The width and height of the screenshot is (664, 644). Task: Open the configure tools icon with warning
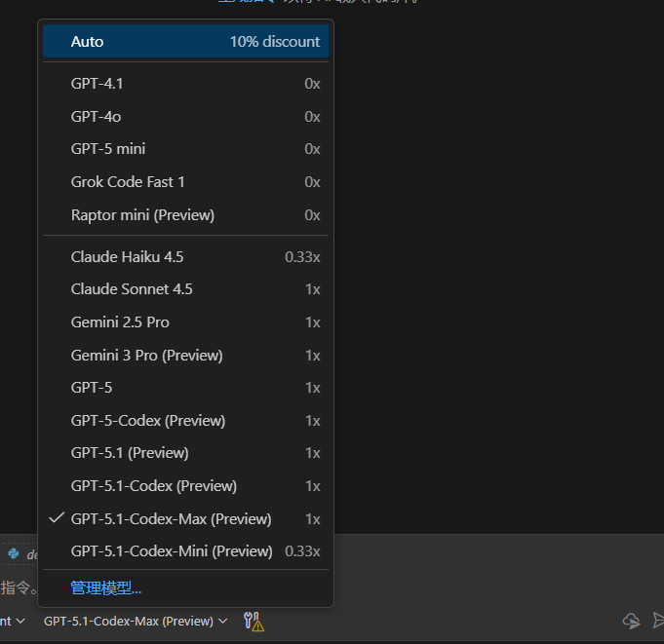(x=254, y=622)
